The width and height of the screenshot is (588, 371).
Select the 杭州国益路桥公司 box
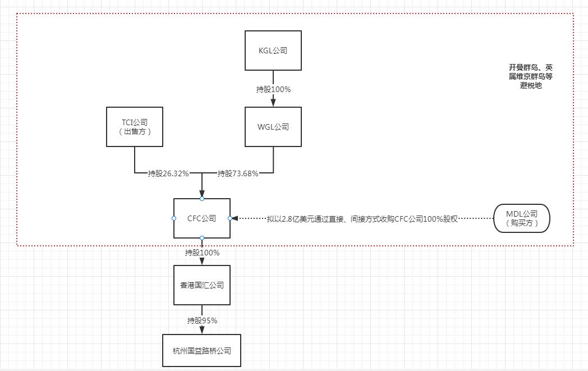click(202, 351)
